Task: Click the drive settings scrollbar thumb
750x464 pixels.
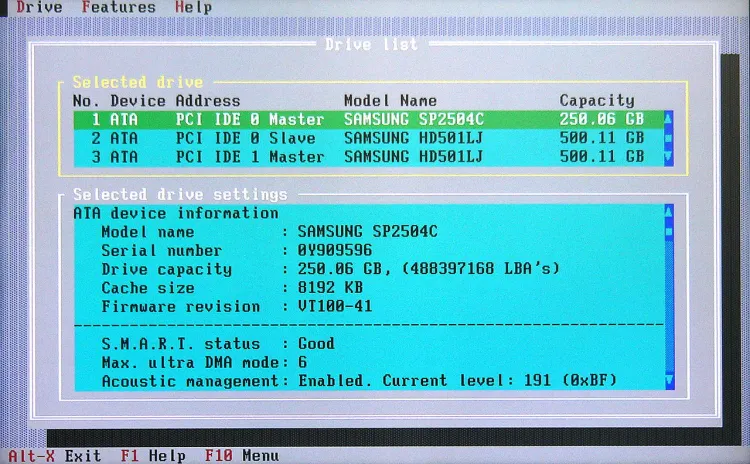Action: (x=669, y=232)
